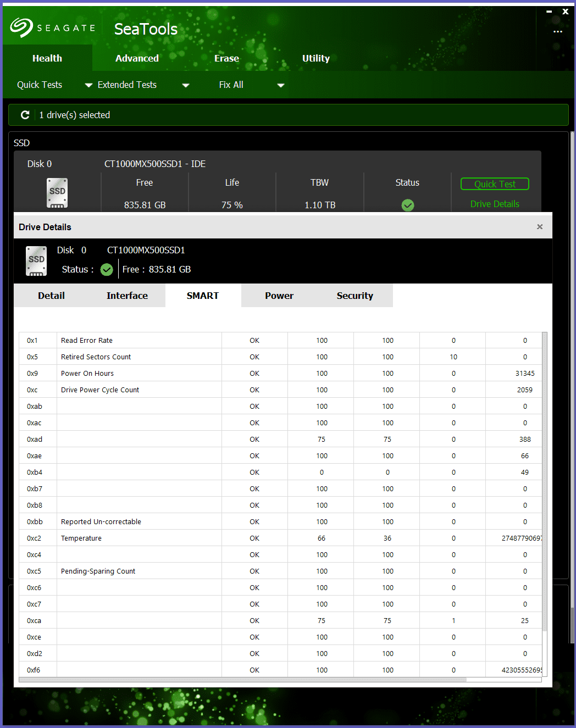Click the '0xd2' attribute ID
Image resolution: width=576 pixels, height=728 pixels.
coord(35,653)
